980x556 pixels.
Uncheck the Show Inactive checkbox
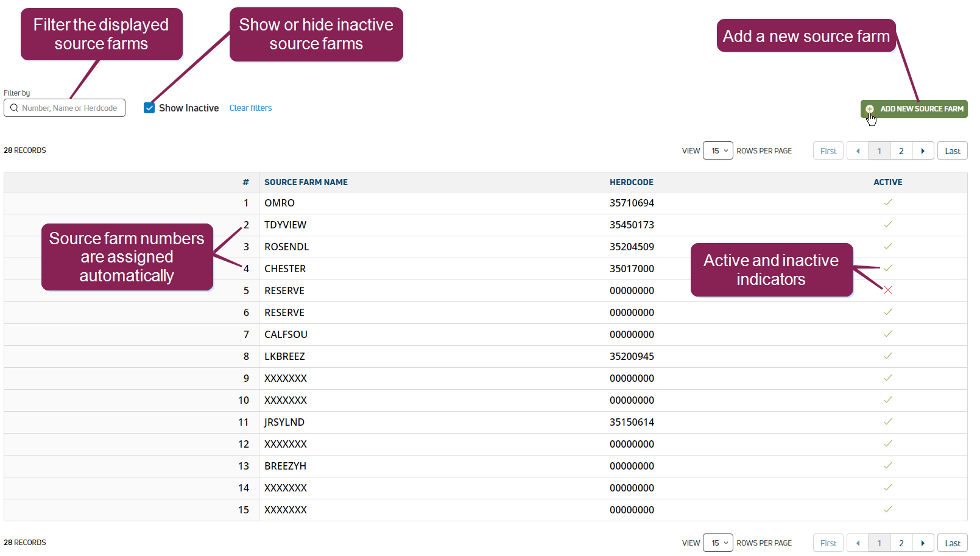point(149,108)
